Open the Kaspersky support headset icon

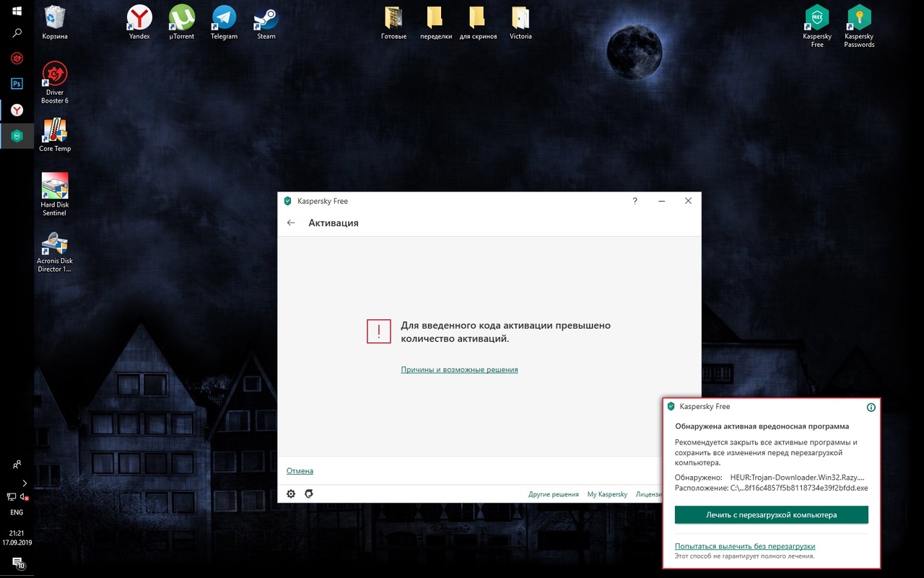point(309,493)
